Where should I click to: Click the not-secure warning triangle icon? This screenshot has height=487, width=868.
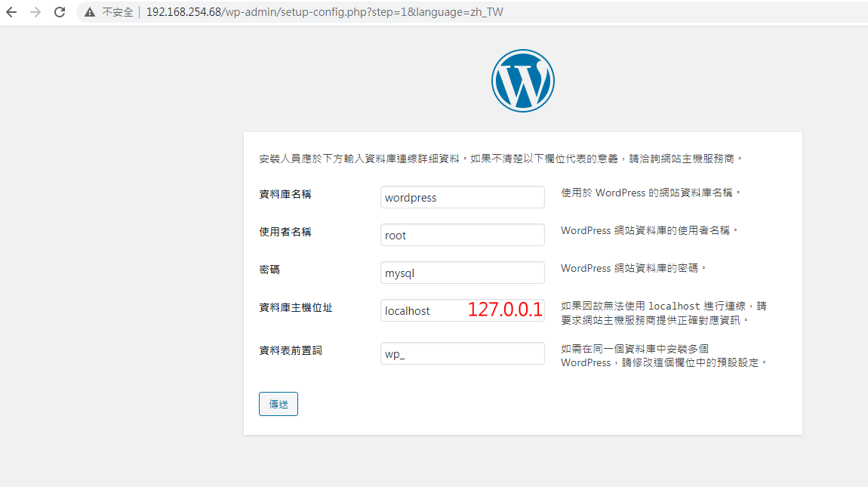(x=90, y=12)
